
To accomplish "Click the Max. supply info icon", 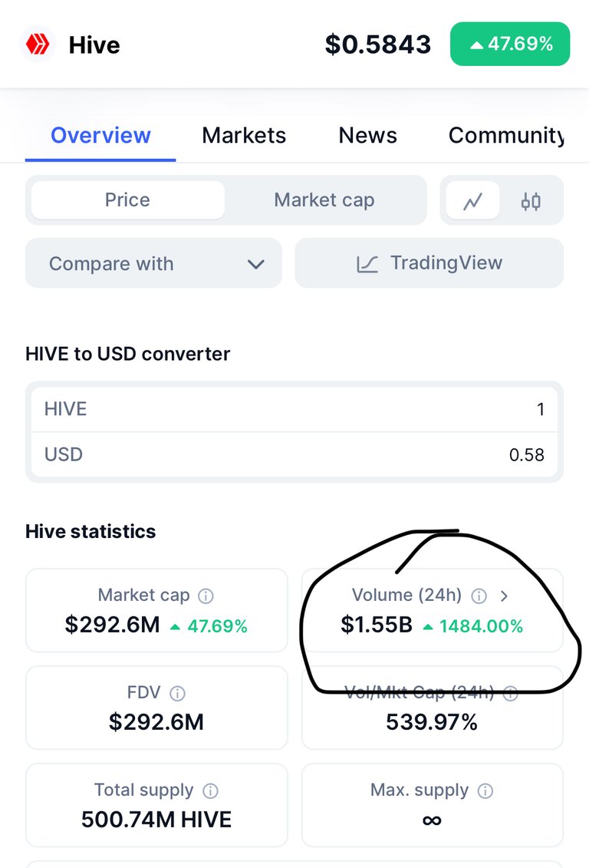I will (485, 790).
